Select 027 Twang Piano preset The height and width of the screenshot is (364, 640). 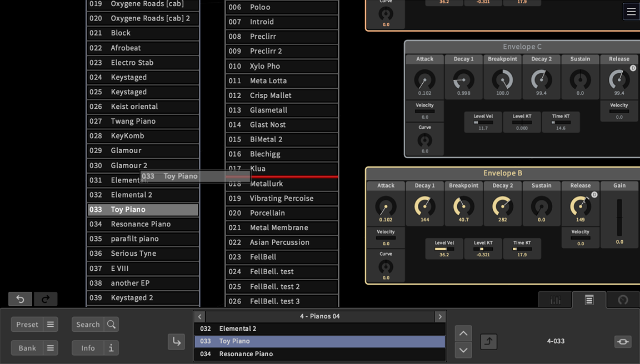click(x=143, y=121)
